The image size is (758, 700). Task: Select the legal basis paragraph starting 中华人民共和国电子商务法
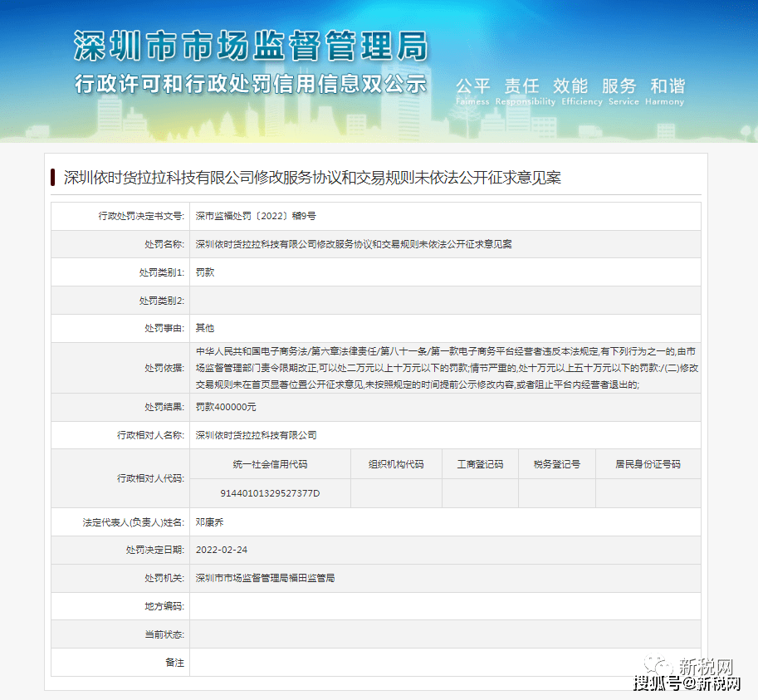(x=447, y=368)
